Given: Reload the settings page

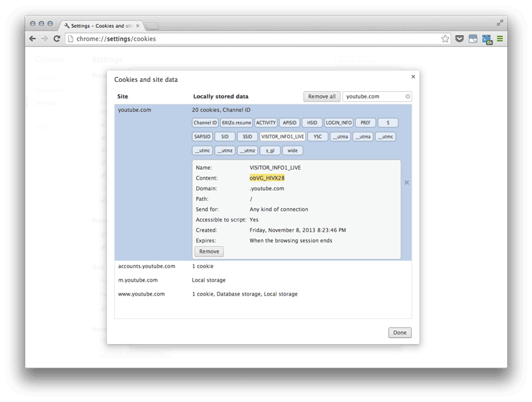Looking at the screenshot, I should [x=57, y=39].
